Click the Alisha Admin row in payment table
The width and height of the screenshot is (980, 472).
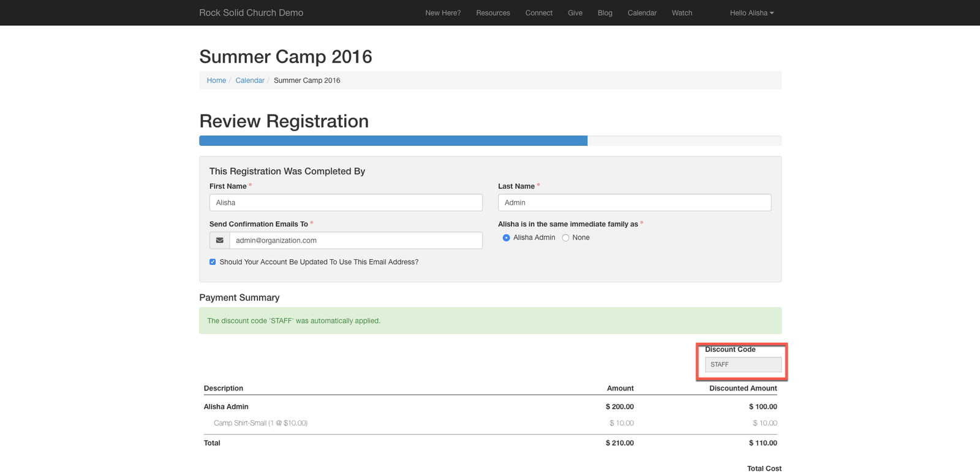(x=490, y=406)
